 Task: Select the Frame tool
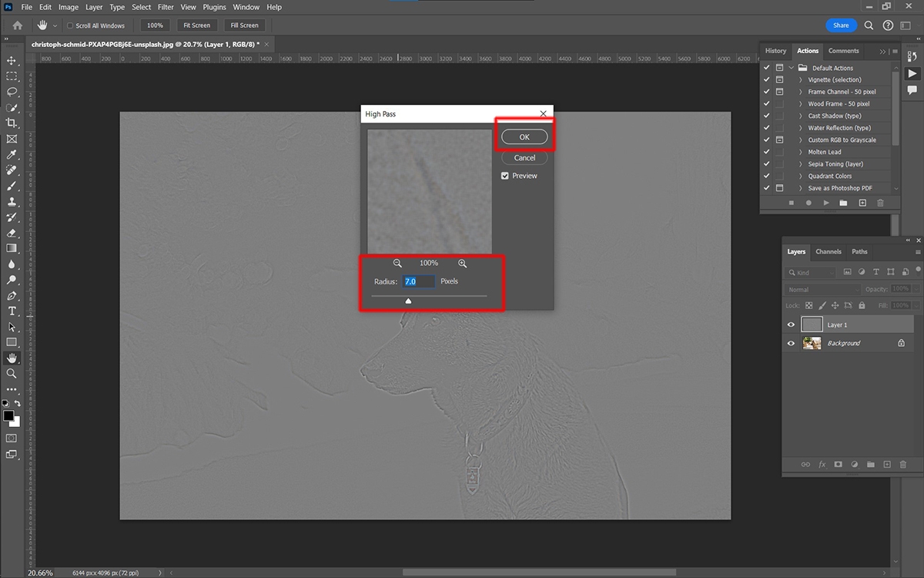(x=12, y=139)
